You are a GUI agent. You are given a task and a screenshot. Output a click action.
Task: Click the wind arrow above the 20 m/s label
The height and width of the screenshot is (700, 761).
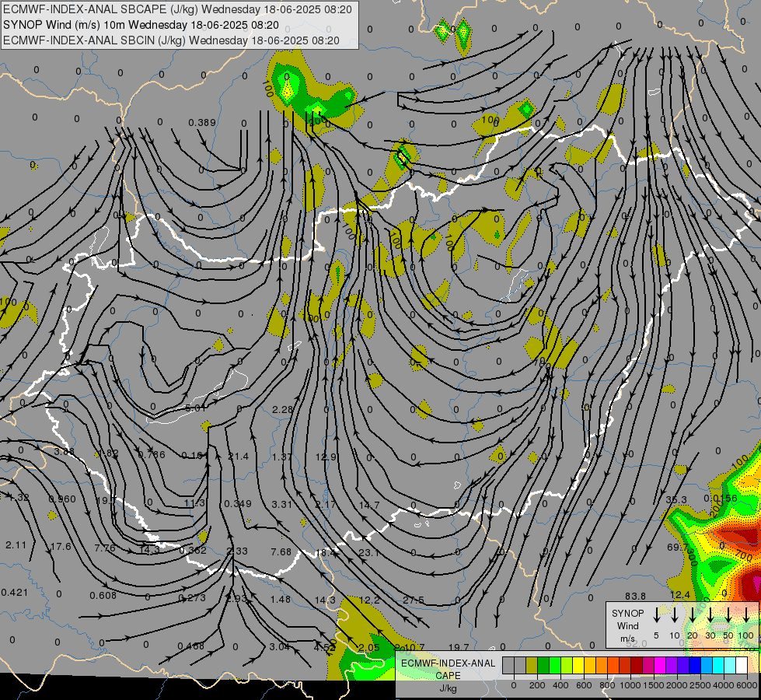[693, 614]
